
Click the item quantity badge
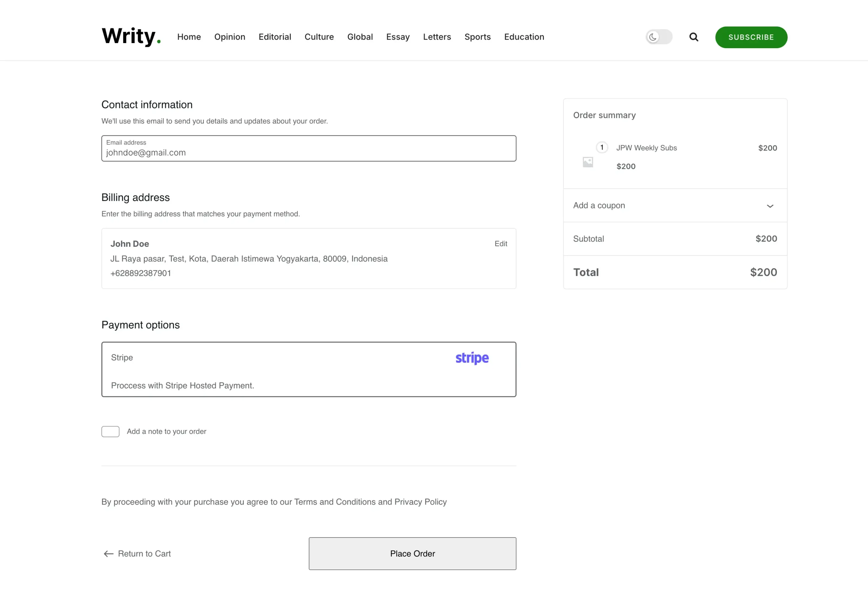pyautogui.click(x=601, y=147)
